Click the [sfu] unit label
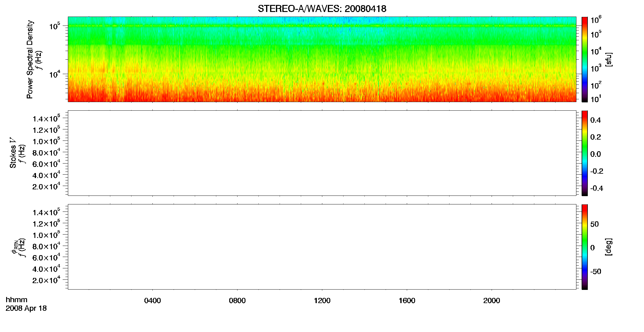 tap(608, 59)
